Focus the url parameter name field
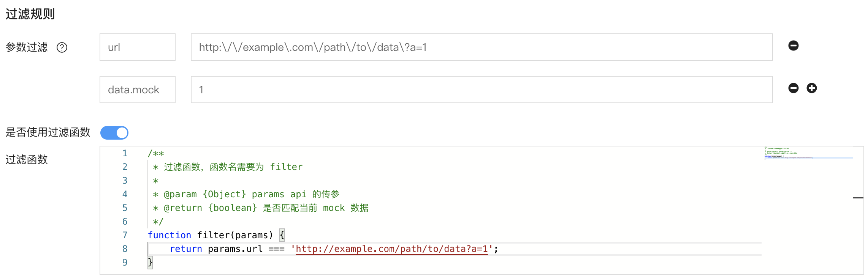Screen dimensions: 868x280 (137, 47)
